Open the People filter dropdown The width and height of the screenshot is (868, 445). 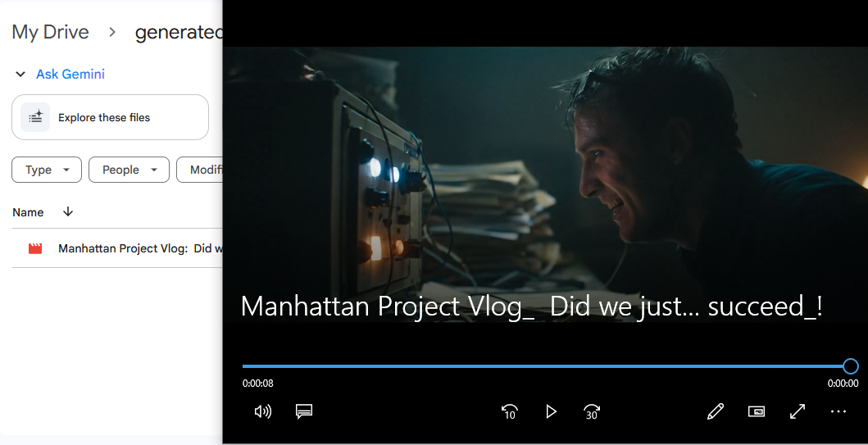click(129, 170)
